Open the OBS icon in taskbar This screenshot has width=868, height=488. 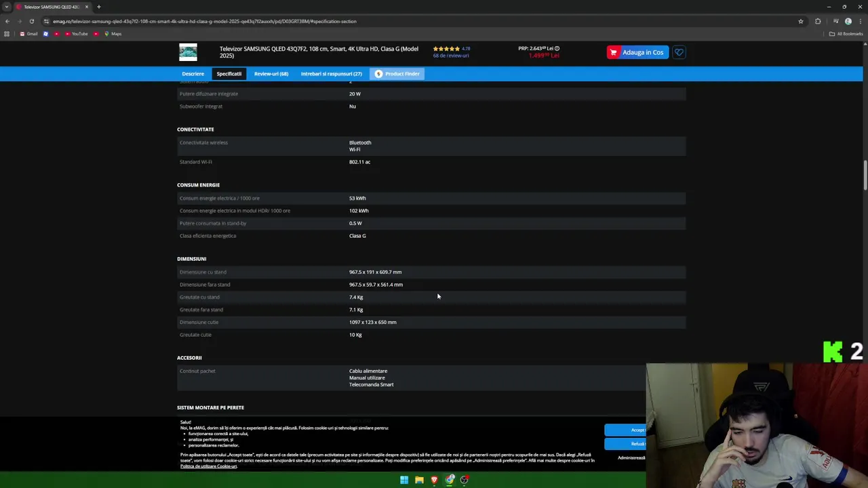point(464,480)
